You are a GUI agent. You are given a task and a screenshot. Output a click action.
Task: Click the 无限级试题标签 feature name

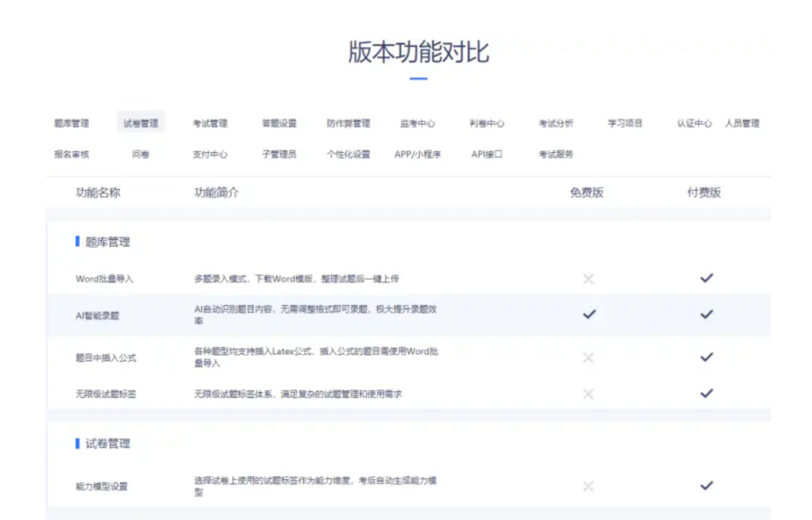[x=106, y=394]
